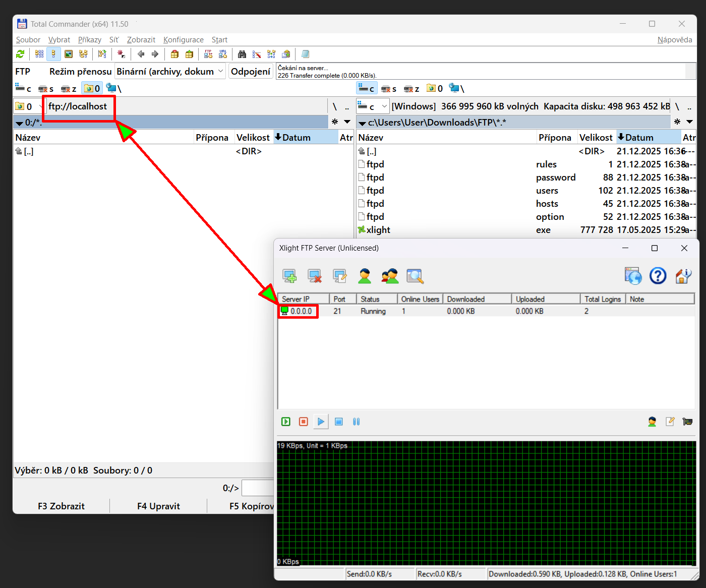
Task: Open the Konfigurace menu
Action: [184, 40]
